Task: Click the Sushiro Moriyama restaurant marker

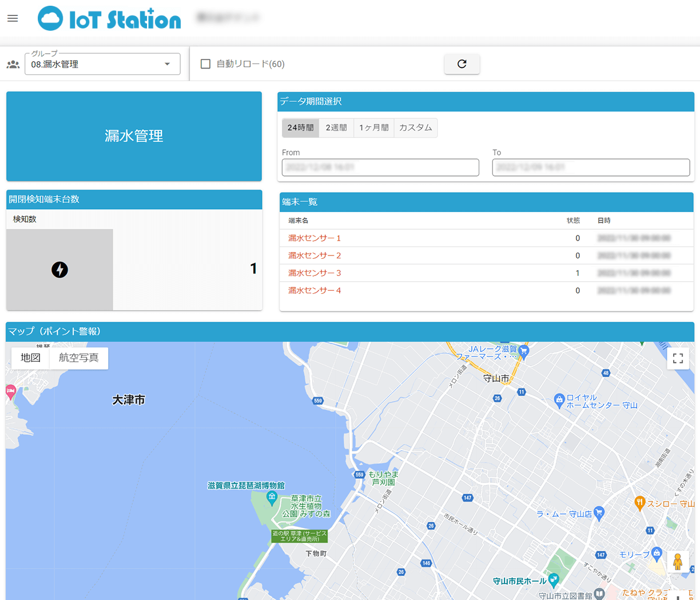Action: 640,503
